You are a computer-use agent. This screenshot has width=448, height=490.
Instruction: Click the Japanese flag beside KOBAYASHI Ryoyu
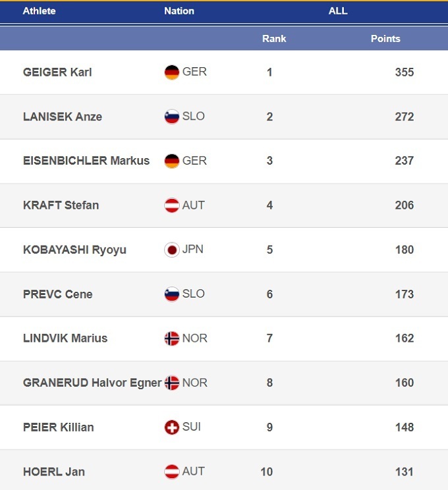(172, 250)
